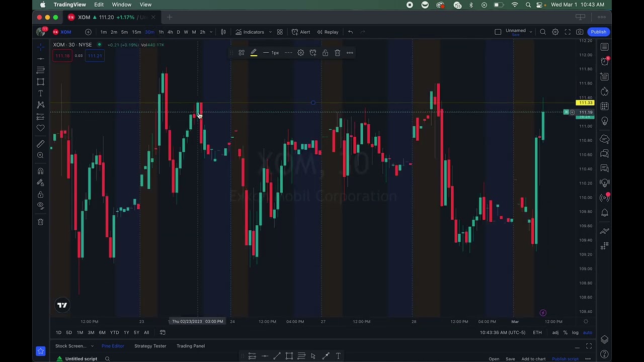Open the Indicators dialog
The width and height of the screenshot is (644, 362).
pos(250,32)
